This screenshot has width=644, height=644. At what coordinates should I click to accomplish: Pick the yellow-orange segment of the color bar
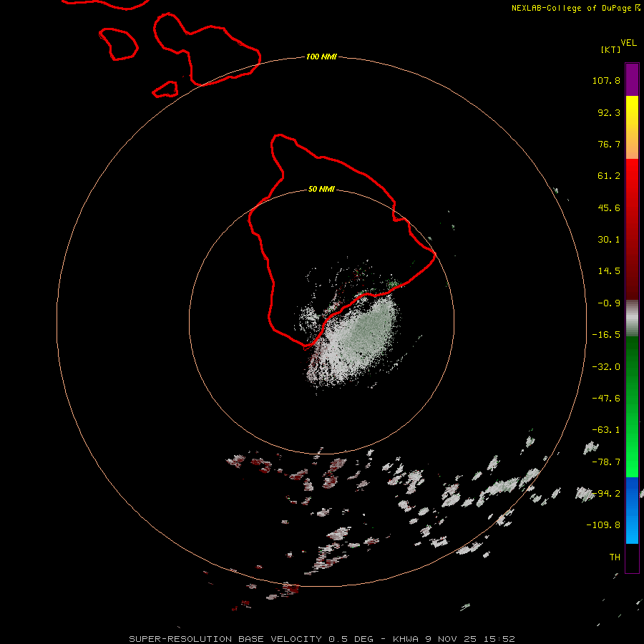[x=632, y=127]
